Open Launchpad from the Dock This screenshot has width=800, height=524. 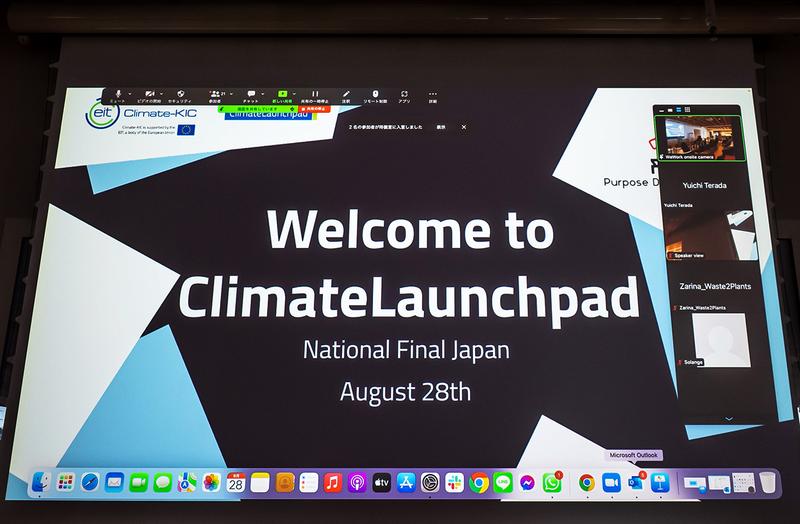[65, 482]
